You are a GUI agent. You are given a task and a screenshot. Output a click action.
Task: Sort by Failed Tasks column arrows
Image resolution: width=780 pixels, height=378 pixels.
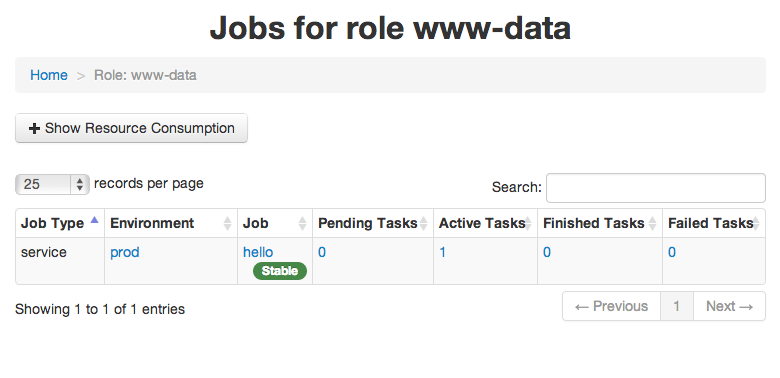[756, 223]
